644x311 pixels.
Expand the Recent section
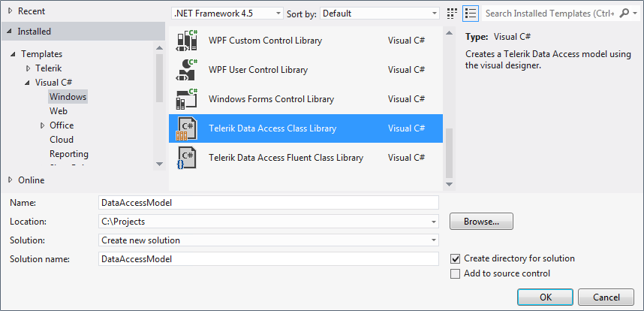11,11
